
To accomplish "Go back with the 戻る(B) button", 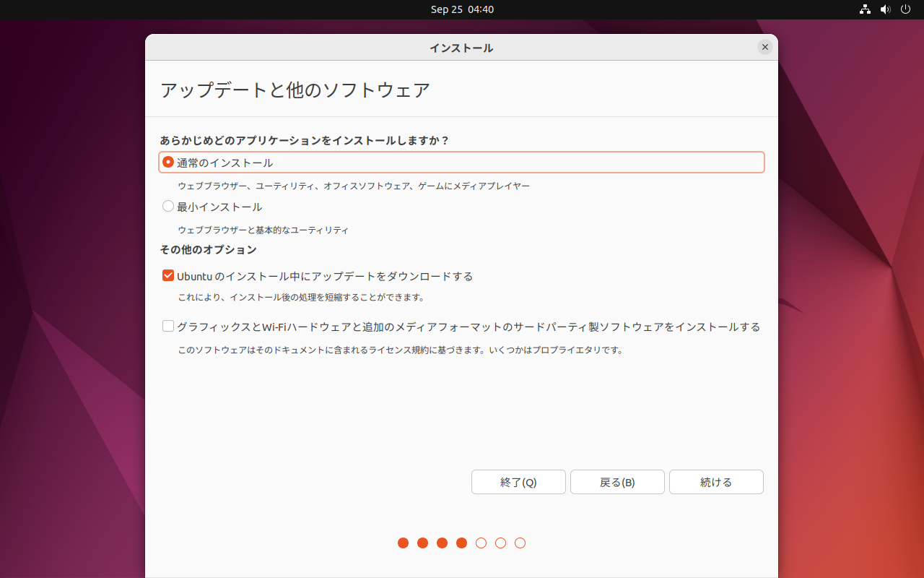I will [617, 482].
